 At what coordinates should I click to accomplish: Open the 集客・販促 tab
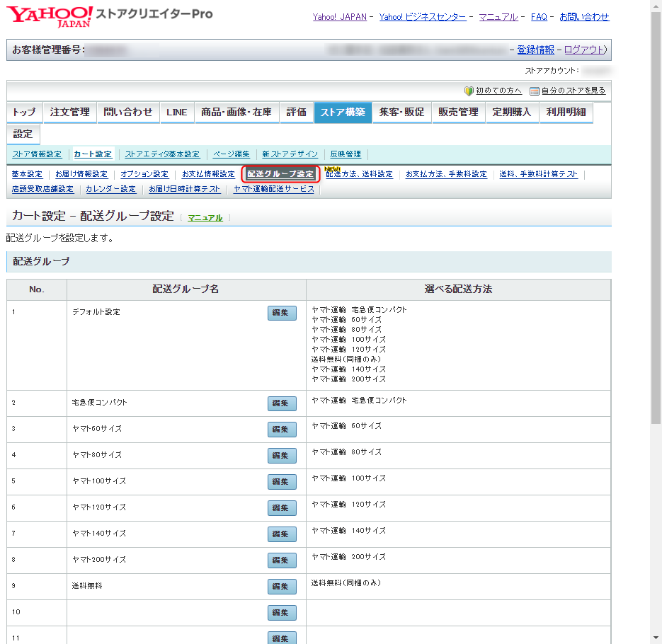[x=401, y=113]
